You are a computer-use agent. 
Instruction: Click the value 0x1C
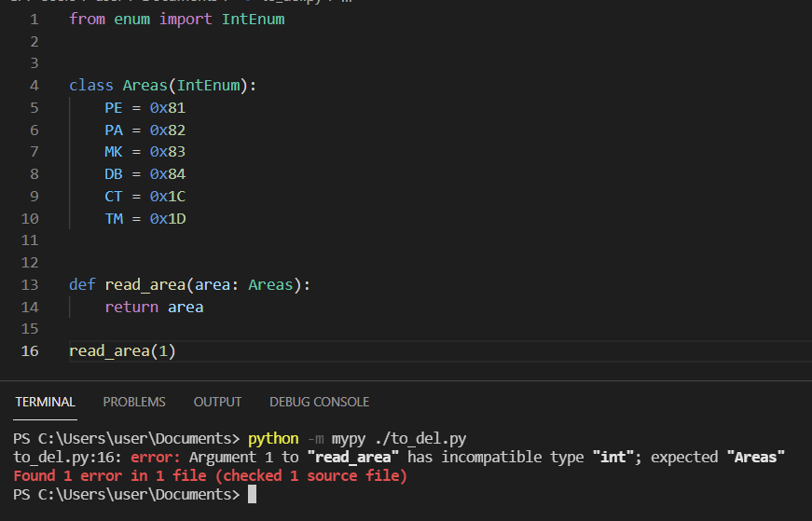click(168, 197)
